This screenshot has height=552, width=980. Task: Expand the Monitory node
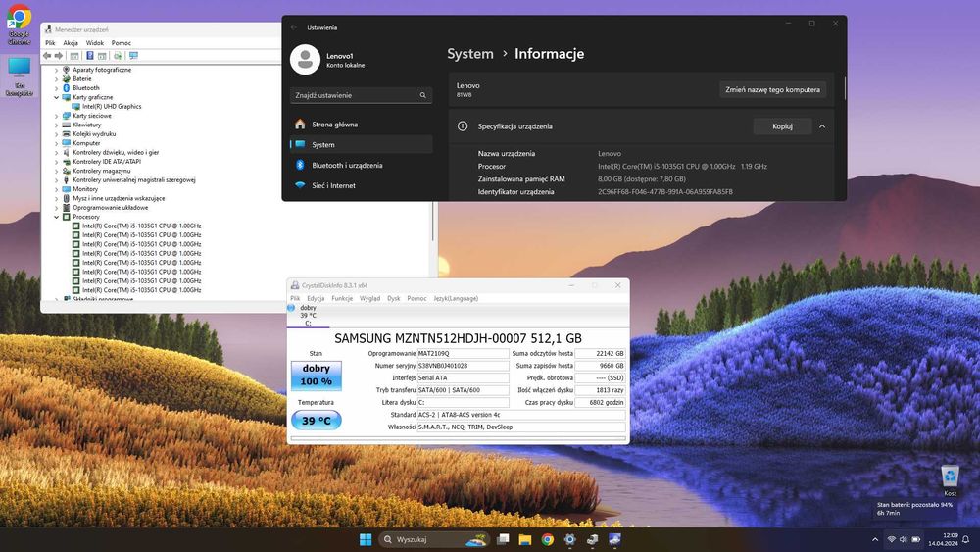(56, 189)
